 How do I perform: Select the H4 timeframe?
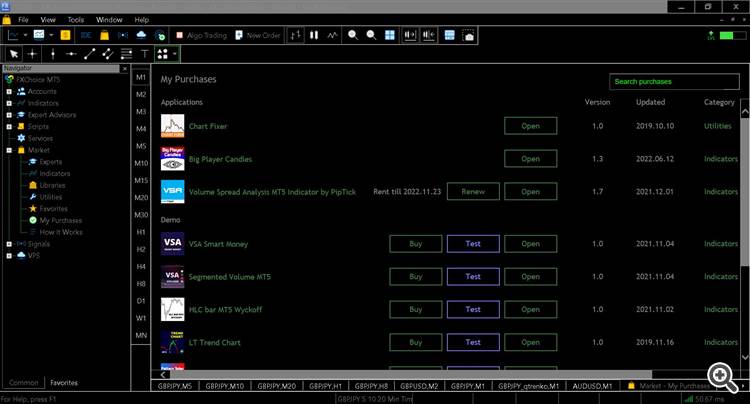141,266
